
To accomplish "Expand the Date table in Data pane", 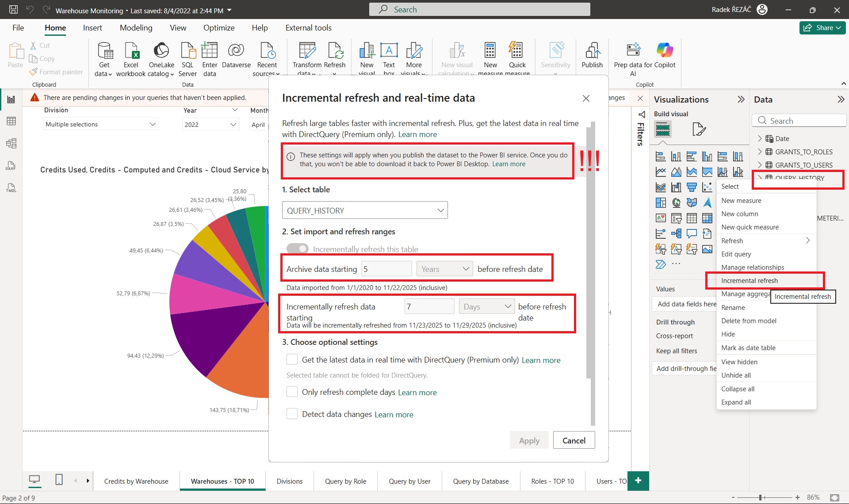I will coord(760,138).
